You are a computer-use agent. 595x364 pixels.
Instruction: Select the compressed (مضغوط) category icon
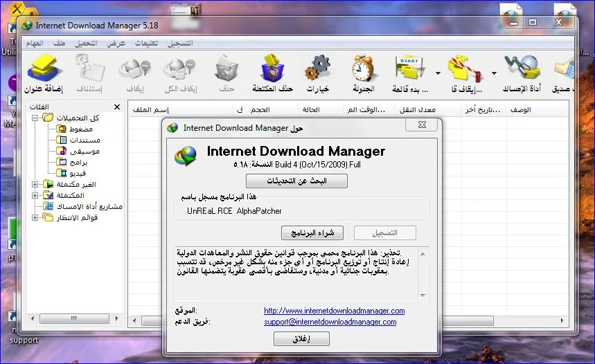[x=60, y=129]
